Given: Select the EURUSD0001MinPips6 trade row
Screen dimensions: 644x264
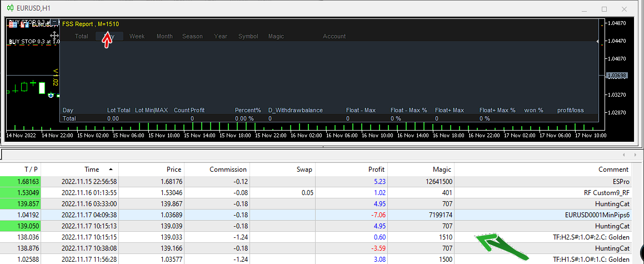Looking at the screenshot, I should click(x=597, y=215).
